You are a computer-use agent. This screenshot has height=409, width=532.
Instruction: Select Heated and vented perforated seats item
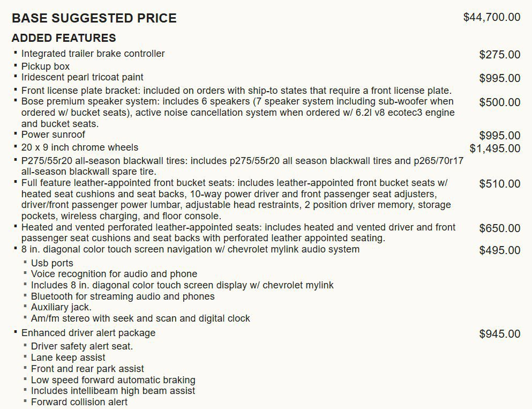click(x=238, y=233)
